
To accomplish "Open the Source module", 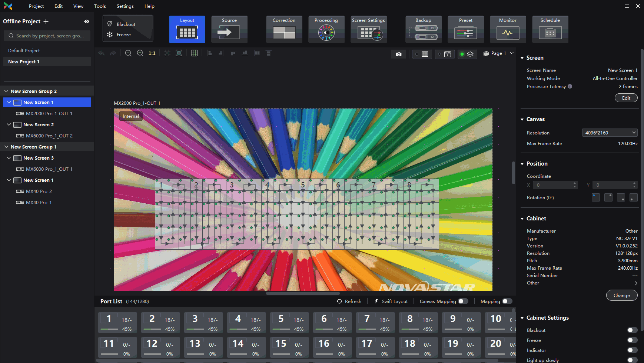I will click(229, 29).
